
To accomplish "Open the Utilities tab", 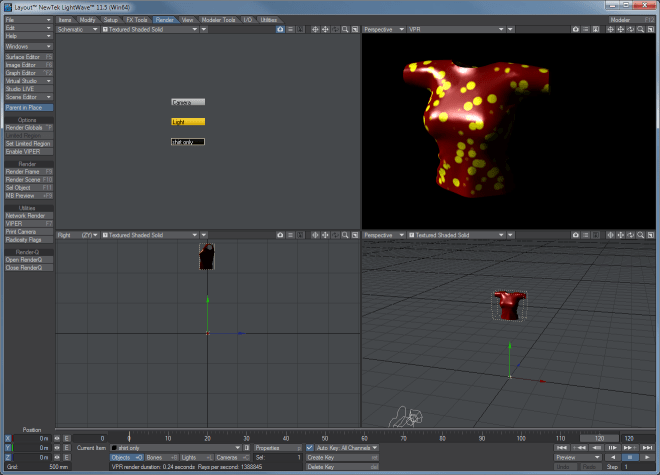I will point(269,20).
